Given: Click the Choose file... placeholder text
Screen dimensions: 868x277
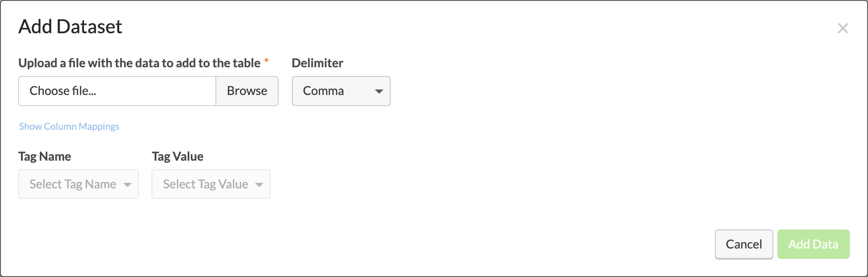Looking at the screenshot, I should (63, 91).
